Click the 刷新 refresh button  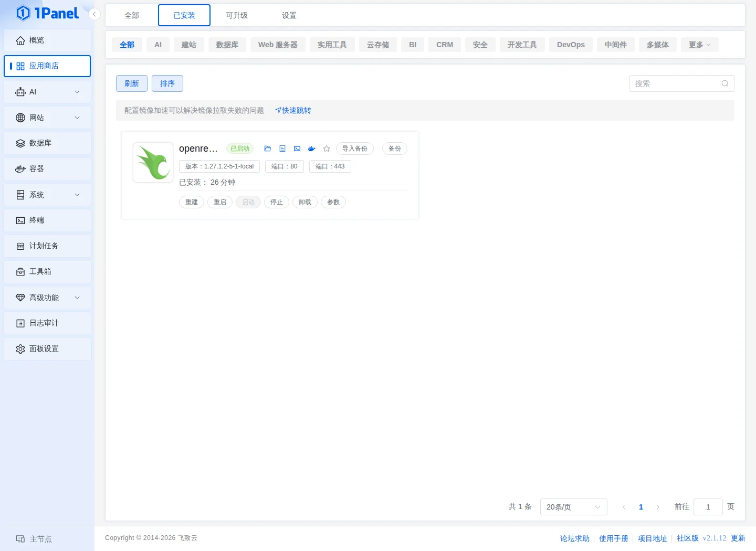point(132,83)
